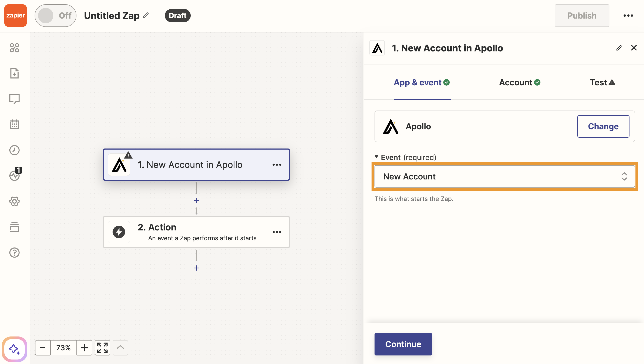Select the New Account in Apollo step
This screenshot has width=644, height=364.
pyautogui.click(x=196, y=165)
